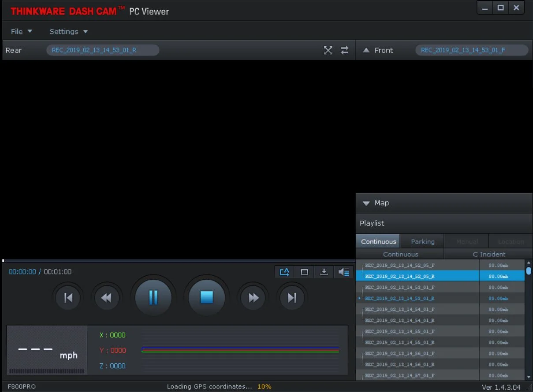This screenshot has height=392, width=533.
Task: Expand the rear video to fullscreen
Action: click(x=328, y=50)
